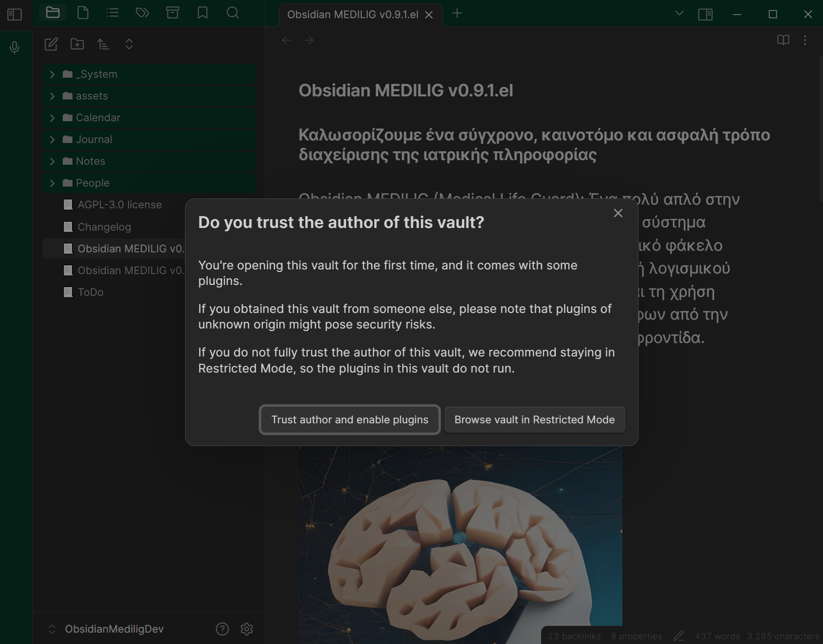Open the file explorer tab icon
823x644 pixels.
[53, 12]
